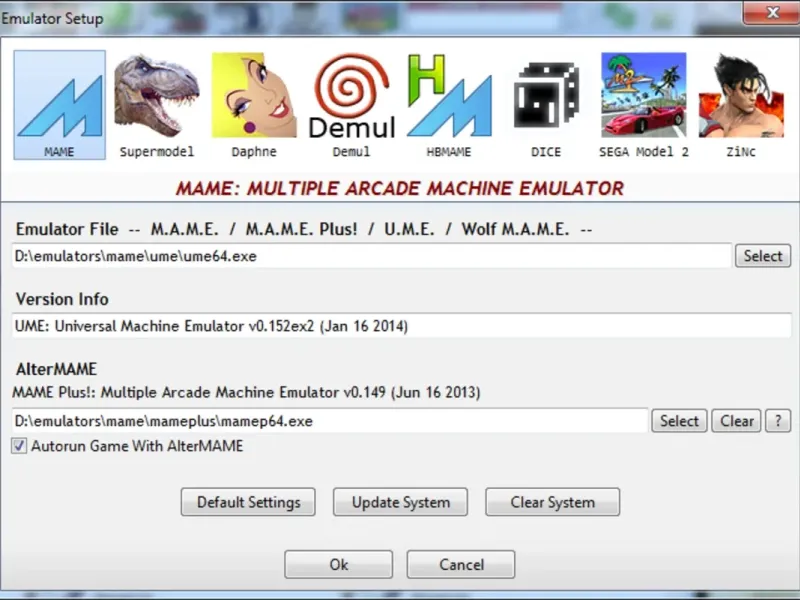The width and height of the screenshot is (800, 600).
Task: Click the Update System button
Action: (401, 502)
